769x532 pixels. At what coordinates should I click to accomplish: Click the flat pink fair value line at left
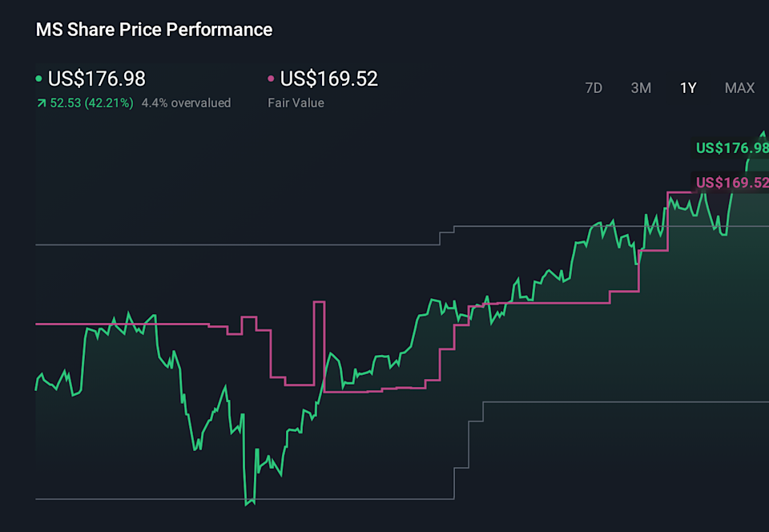pyautogui.click(x=120, y=324)
